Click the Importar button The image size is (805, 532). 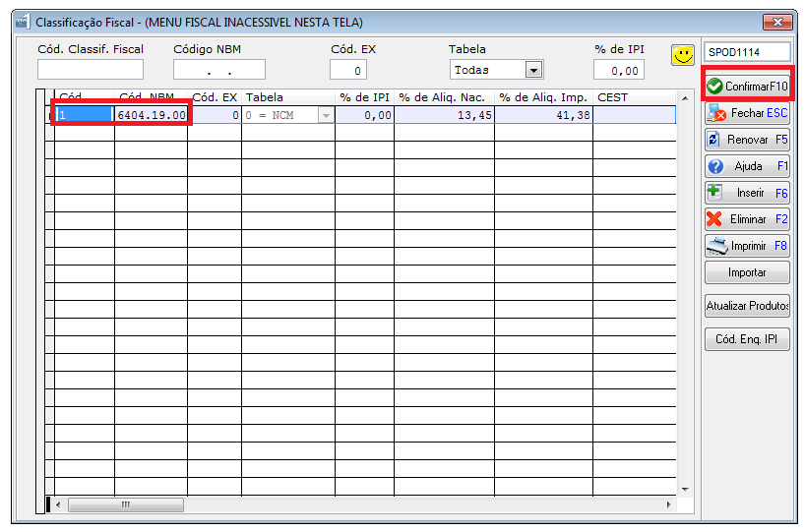click(747, 272)
